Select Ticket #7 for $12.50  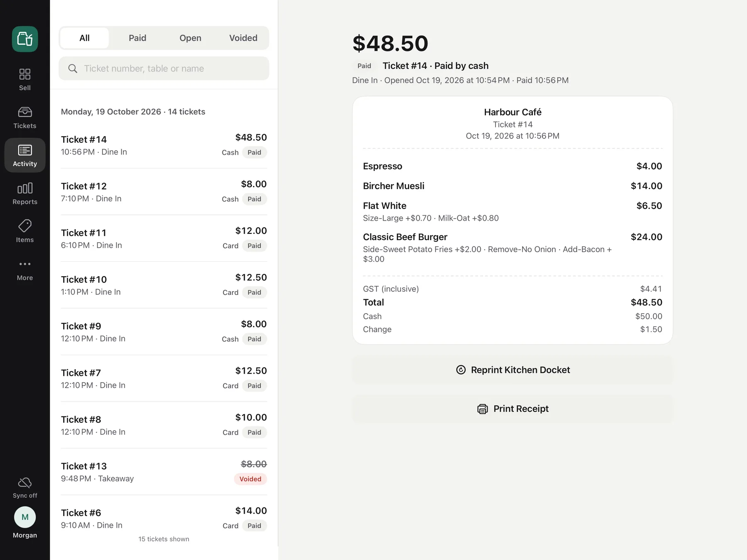(164, 378)
